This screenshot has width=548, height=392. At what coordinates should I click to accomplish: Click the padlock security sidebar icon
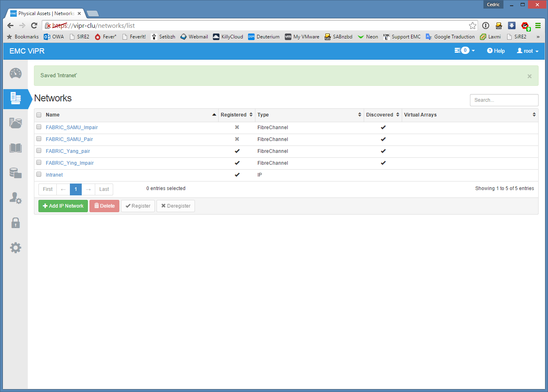click(x=16, y=223)
